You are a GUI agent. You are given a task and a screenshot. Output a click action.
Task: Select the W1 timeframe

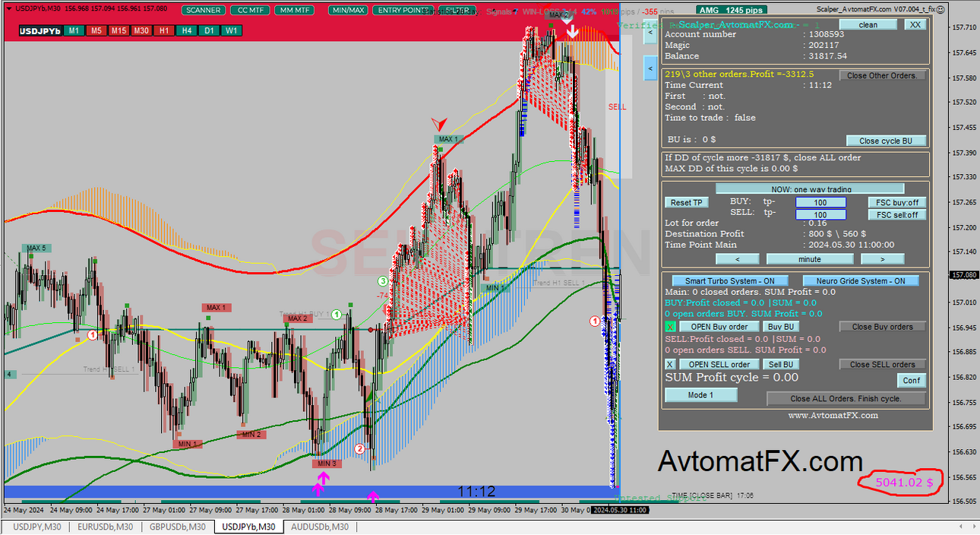(232, 30)
